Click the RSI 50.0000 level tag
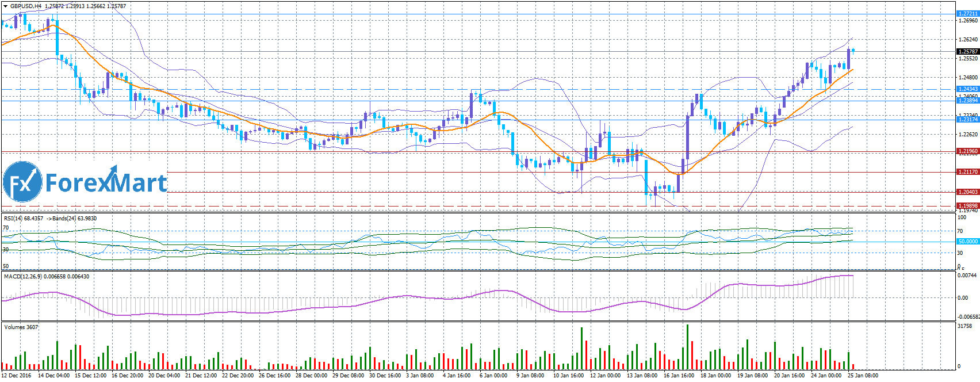 (x=967, y=242)
